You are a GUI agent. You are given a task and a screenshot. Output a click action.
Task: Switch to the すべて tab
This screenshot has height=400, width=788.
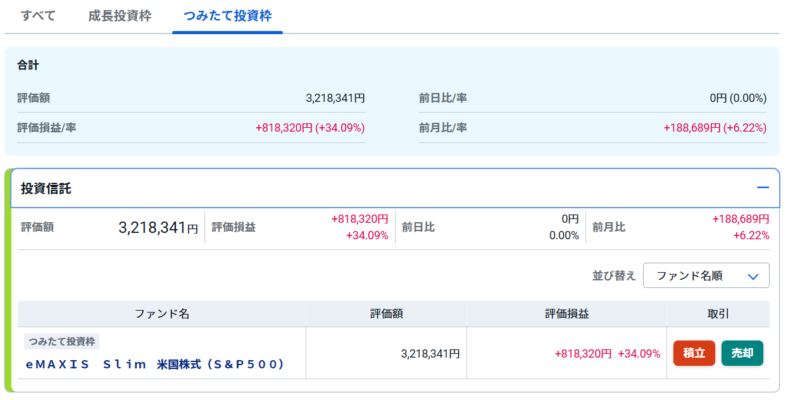[x=38, y=16]
